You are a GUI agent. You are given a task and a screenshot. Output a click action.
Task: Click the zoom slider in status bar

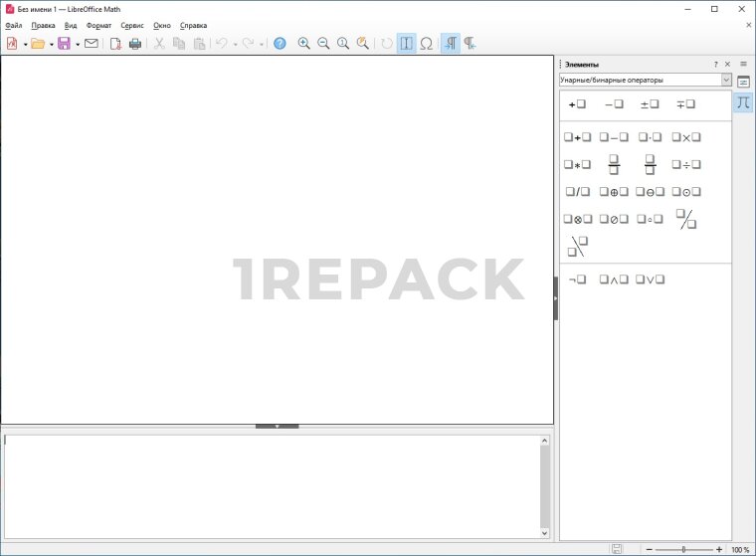(x=683, y=549)
